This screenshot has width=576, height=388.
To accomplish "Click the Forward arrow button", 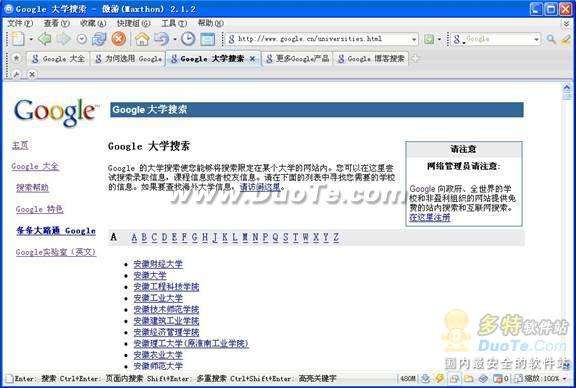I will point(64,39).
